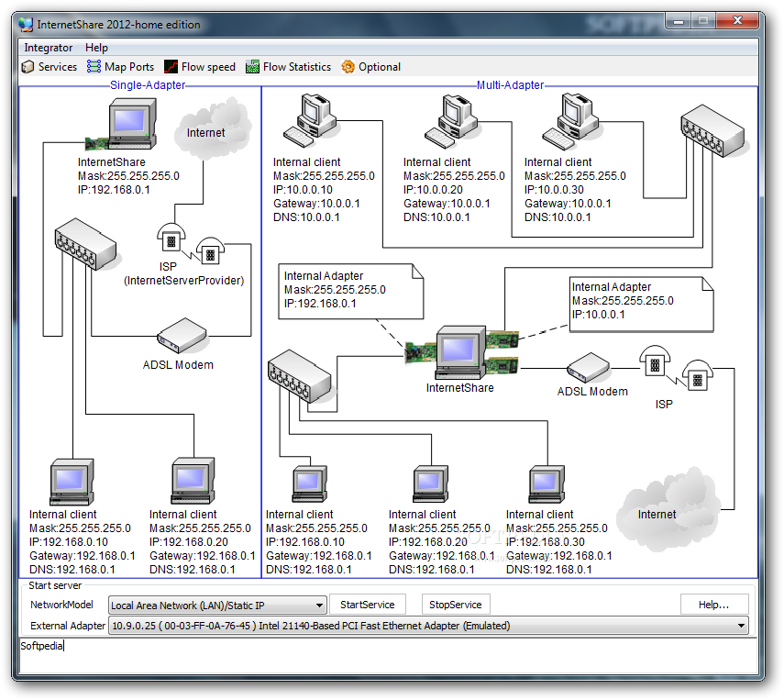
Task: Click the lower-left network switch in Multi-Adapter
Action: pos(300,376)
